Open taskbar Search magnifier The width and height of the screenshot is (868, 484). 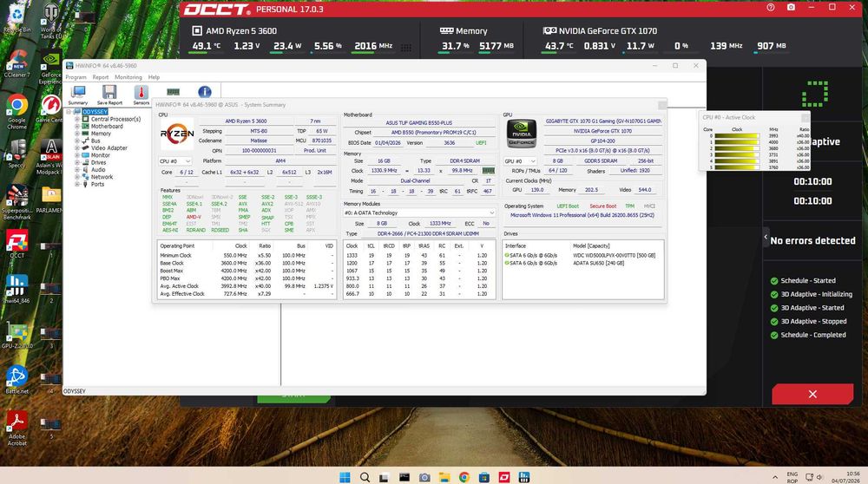point(365,477)
